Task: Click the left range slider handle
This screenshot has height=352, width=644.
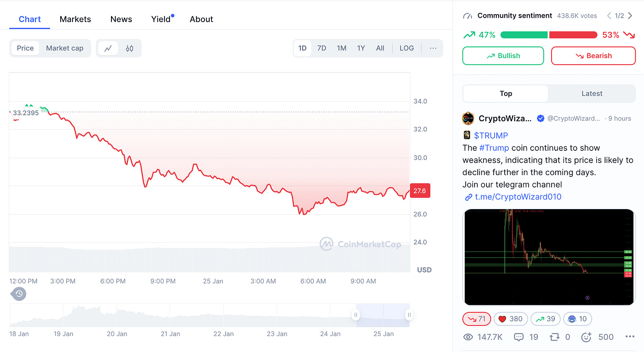Action: [356, 315]
